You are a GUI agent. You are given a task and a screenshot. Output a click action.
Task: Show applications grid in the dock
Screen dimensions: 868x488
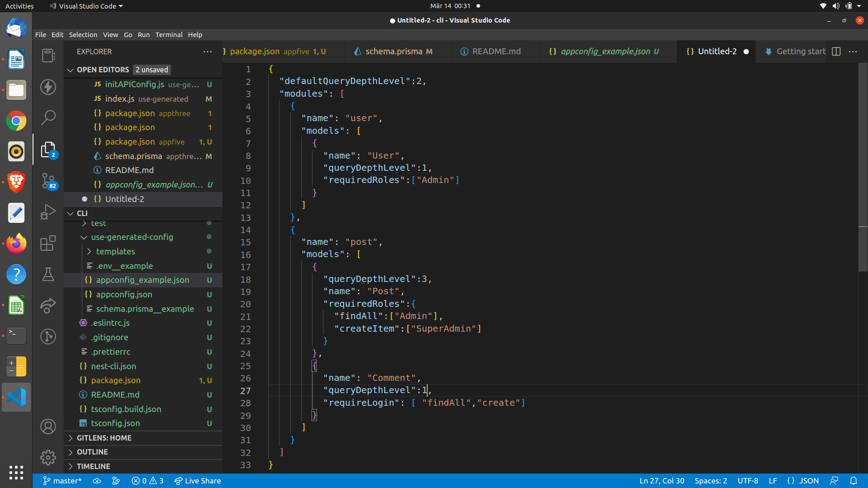pyautogui.click(x=16, y=473)
